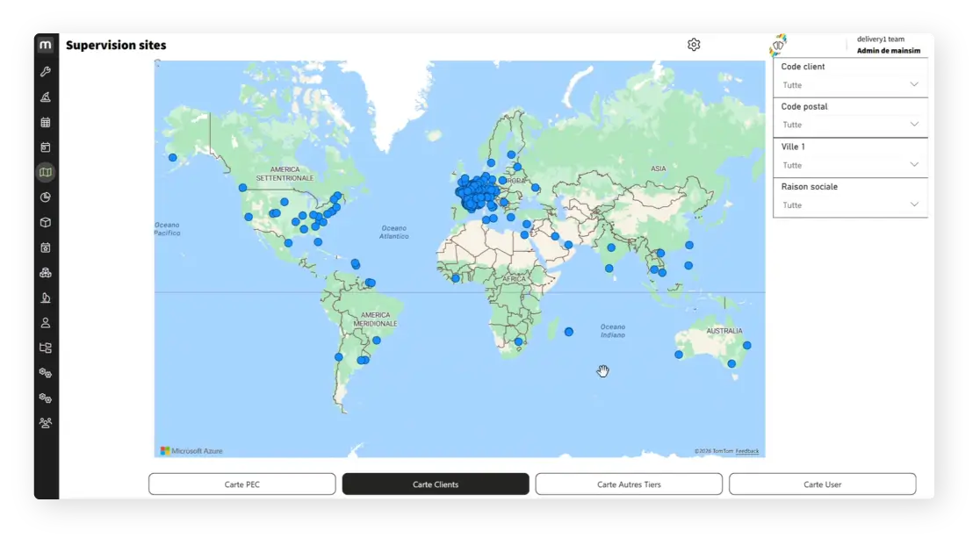Select the stacked cubes icon in sidebar
Viewport: 980px width, 545px height.
(46, 273)
